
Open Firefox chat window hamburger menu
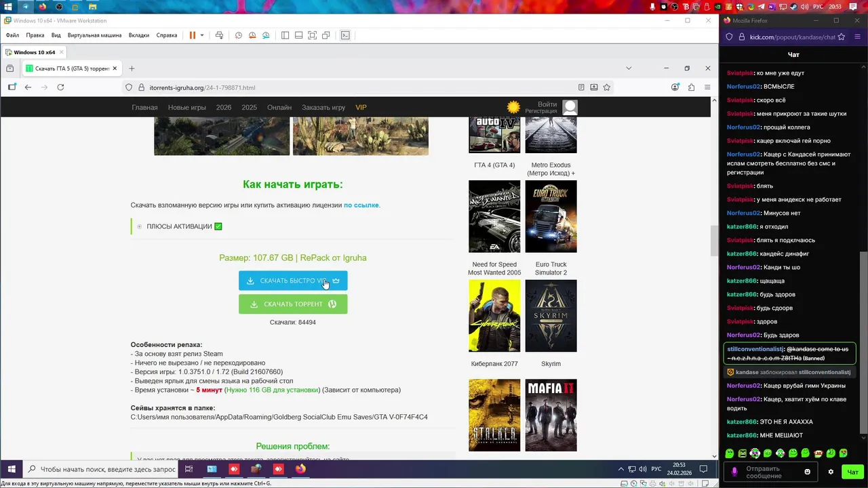(858, 37)
